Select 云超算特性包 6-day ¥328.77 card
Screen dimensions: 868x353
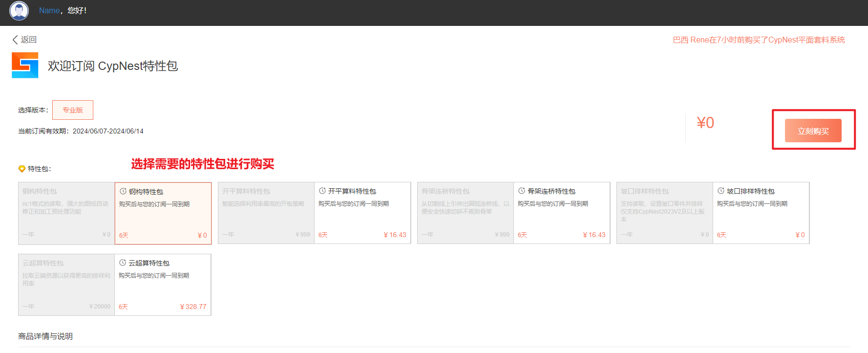click(x=163, y=285)
